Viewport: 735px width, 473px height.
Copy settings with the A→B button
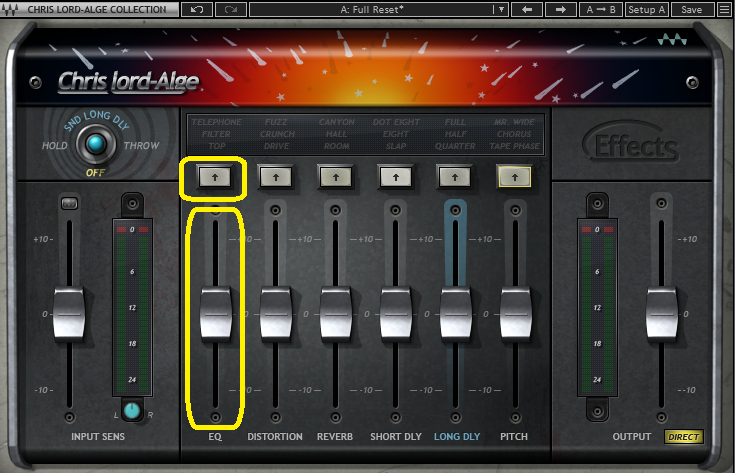[602, 9]
